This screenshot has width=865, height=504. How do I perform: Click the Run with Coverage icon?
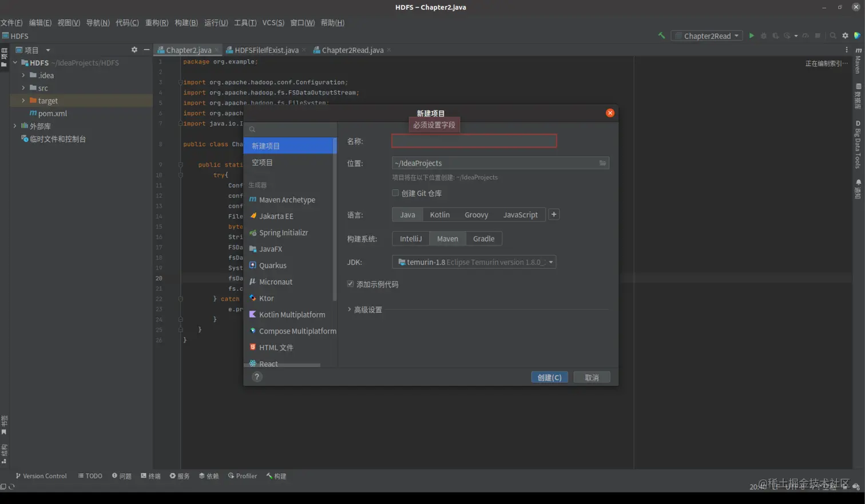pyautogui.click(x=776, y=35)
